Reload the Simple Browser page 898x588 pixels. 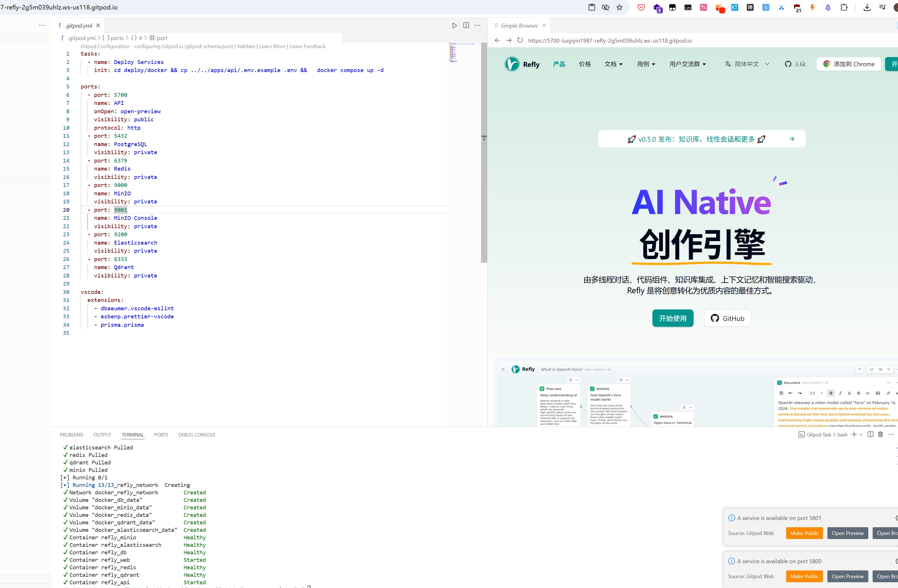520,40
